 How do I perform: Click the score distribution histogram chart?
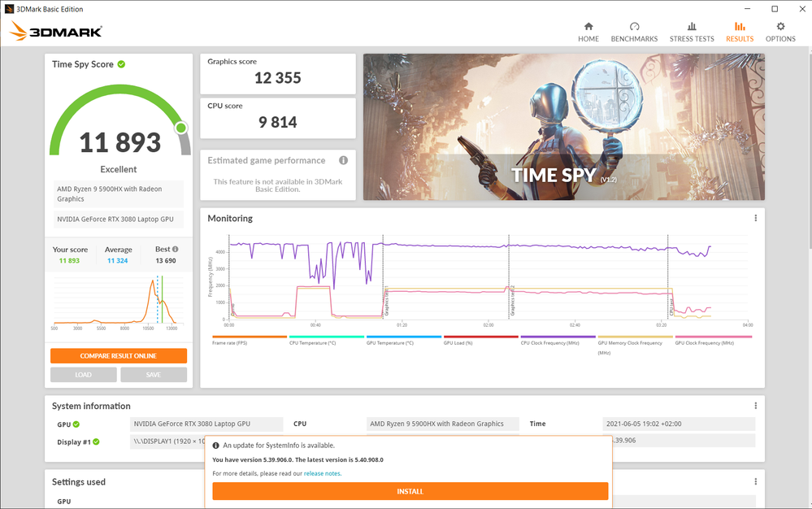[x=119, y=299]
